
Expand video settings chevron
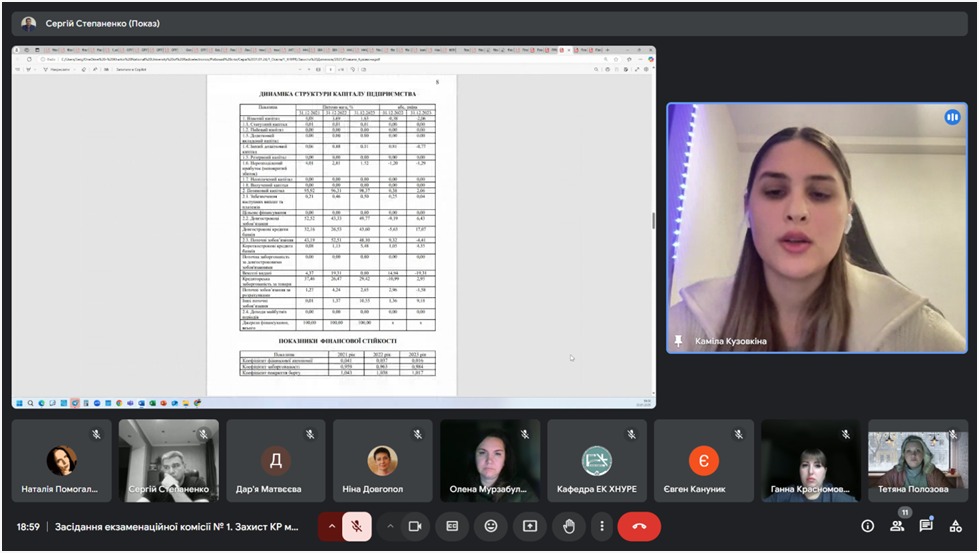coord(390,526)
